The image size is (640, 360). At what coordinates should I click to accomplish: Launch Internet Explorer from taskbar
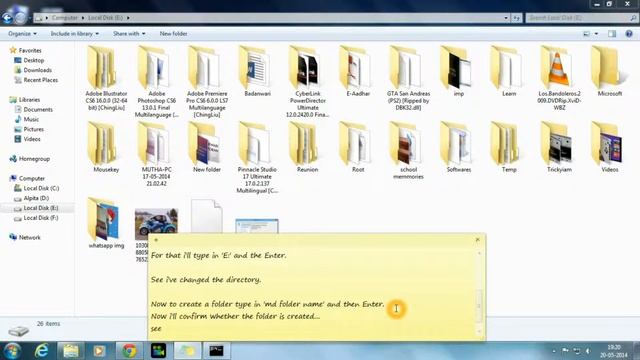(x=41, y=351)
